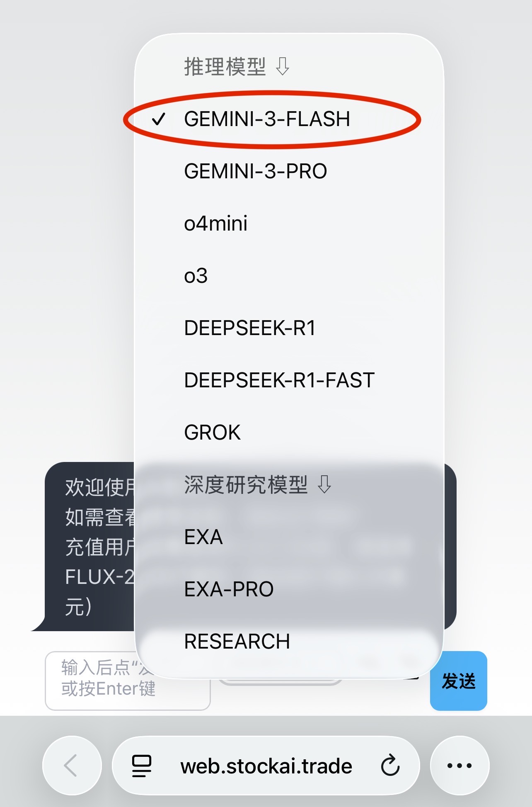Tap the checkmark next to GEMINI-3-FLASH
The image size is (532, 807).
pyautogui.click(x=159, y=119)
